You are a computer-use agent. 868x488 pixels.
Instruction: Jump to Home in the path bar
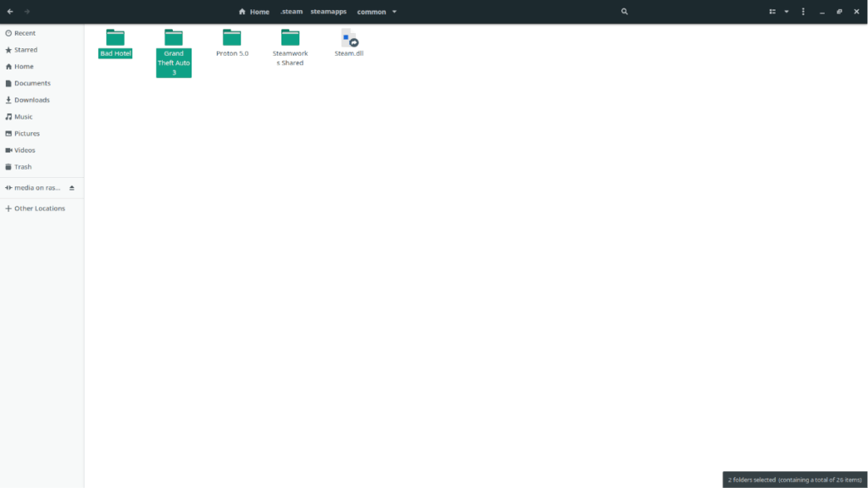254,12
